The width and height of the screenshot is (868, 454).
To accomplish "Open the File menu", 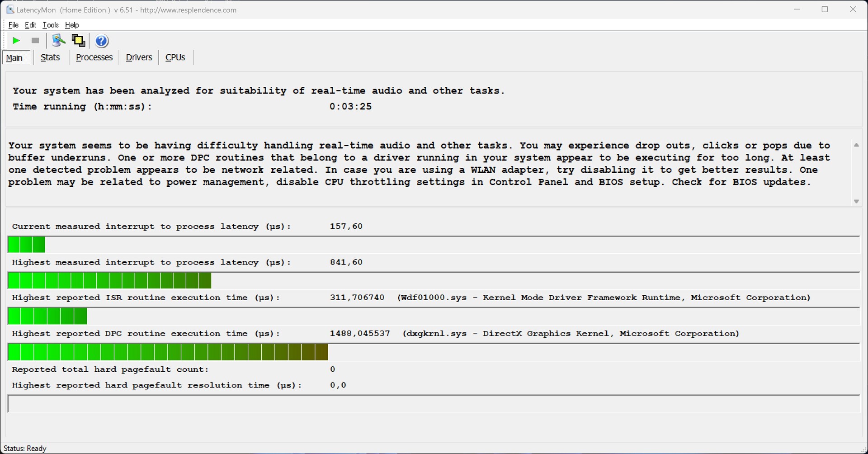I will 13,25.
